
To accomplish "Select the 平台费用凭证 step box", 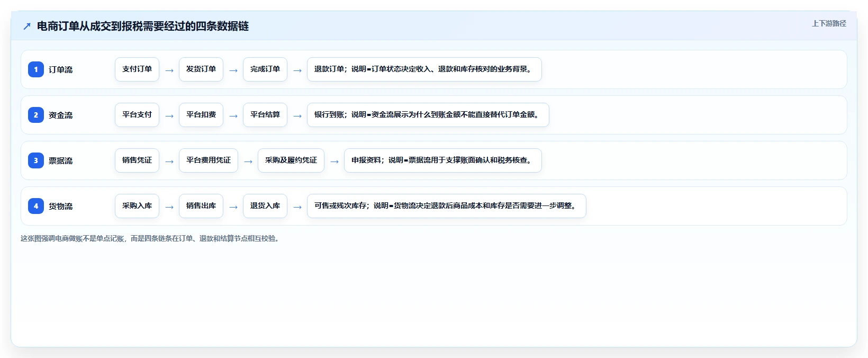I will [x=209, y=160].
